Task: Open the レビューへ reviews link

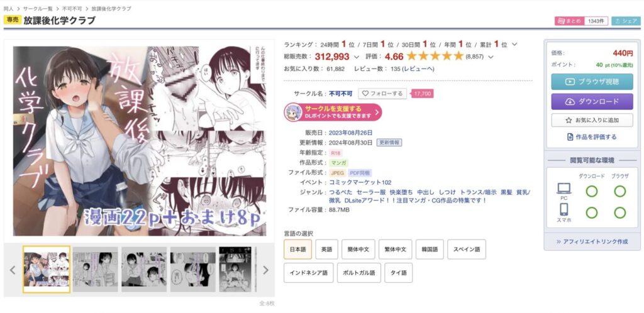Action: (x=418, y=69)
